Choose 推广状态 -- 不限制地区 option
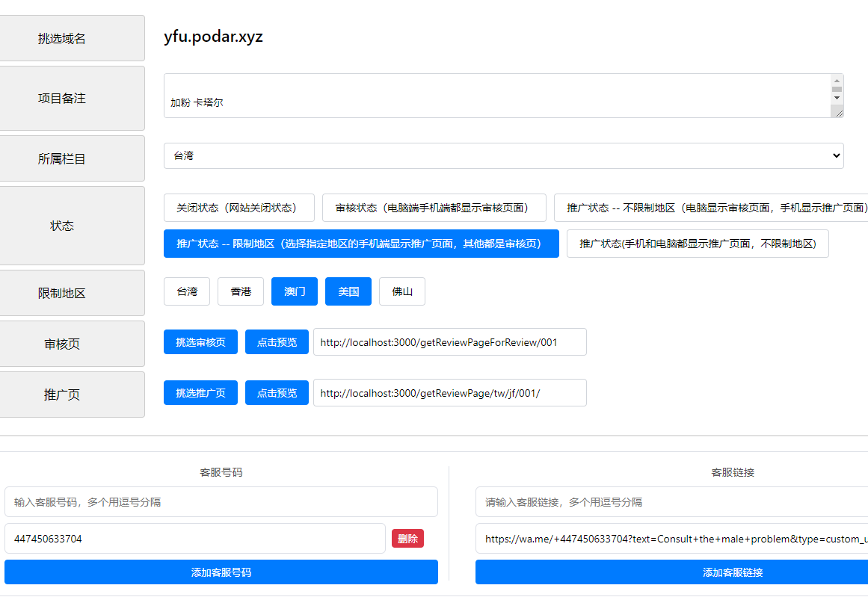This screenshot has height=597, width=868. click(x=710, y=208)
